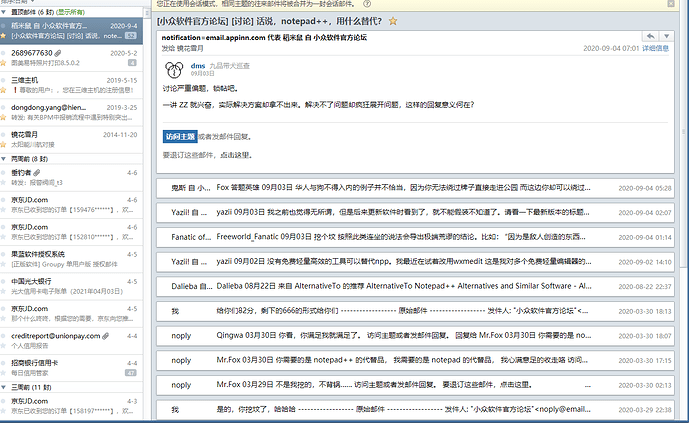The height and width of the screenshot is (423, 689).
Task: Expand the 兜斯 reply from 05:28
Action: tap(415, 188)
